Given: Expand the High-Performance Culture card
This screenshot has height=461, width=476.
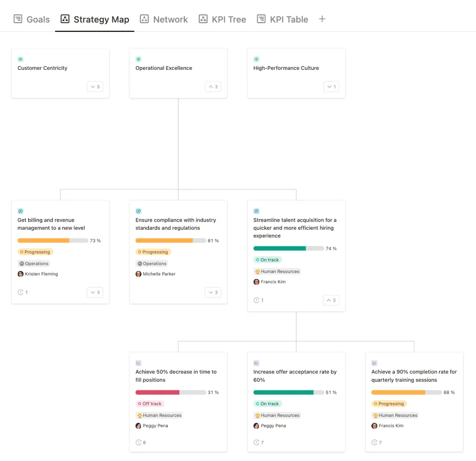Looking at the screenshot, I should click(x=331, y=86).
